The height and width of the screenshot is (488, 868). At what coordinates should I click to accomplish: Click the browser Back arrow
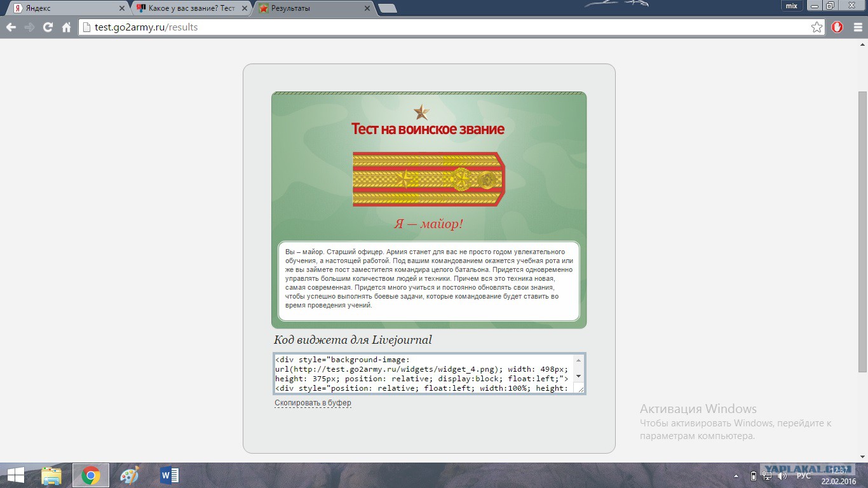coord(11,27)
